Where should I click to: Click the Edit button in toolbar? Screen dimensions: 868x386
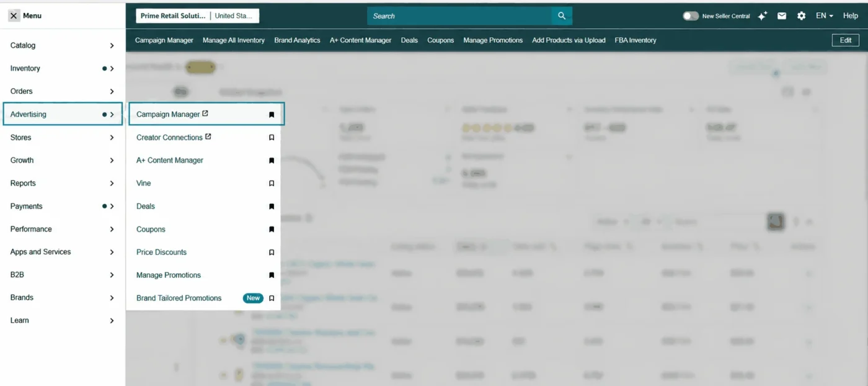coord(846,40)
